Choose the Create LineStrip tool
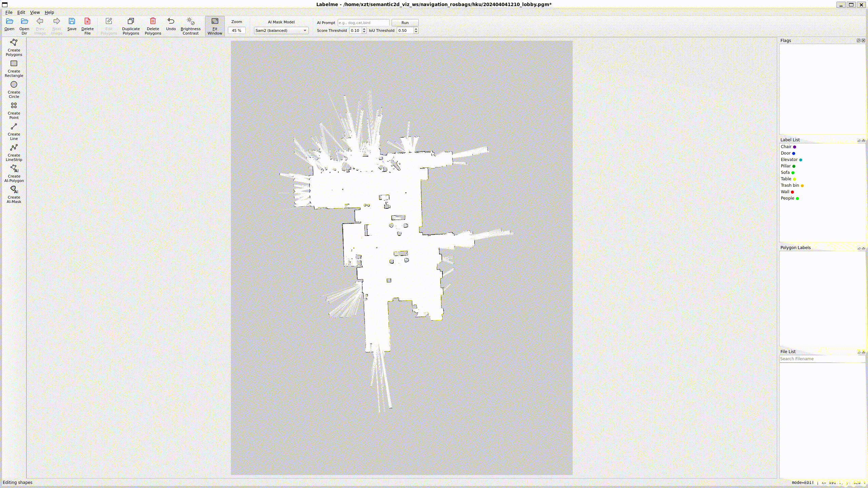Screen dimensions: 868x488 coord(14,152)
